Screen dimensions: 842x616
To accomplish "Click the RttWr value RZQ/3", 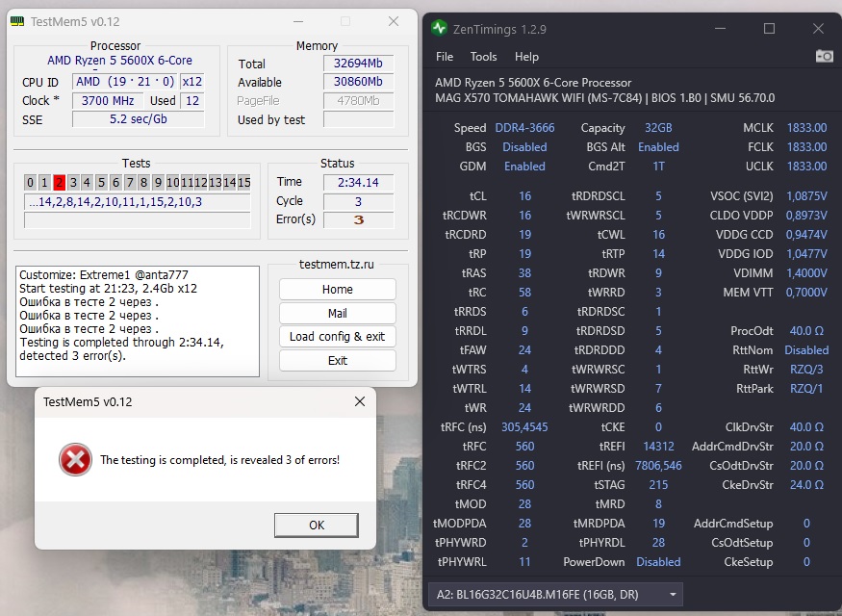I will [x=806, y=370].
